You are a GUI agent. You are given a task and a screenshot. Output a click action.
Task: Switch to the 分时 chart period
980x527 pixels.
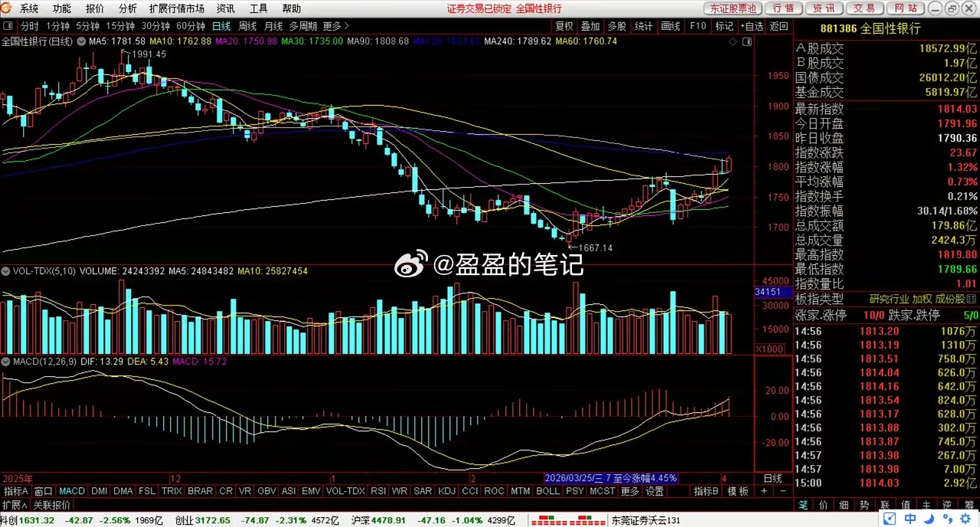30,26
